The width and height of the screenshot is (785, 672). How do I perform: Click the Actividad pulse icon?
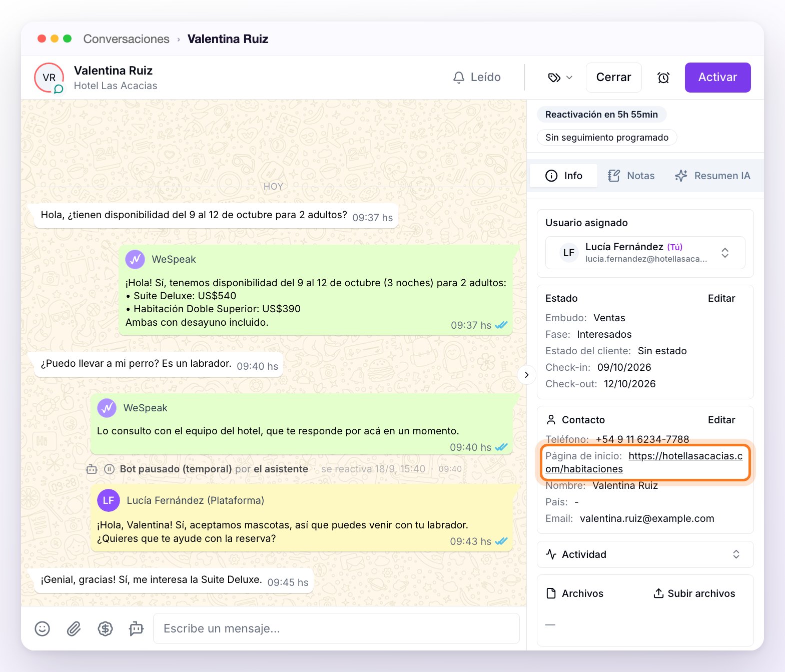coord(551,554)
